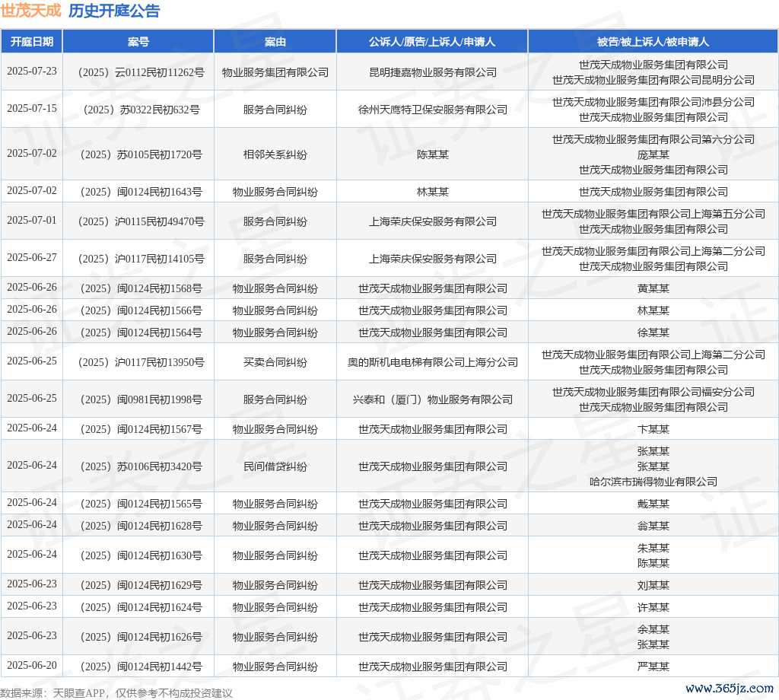
Task: Open the www.365jz.com website link
Action: pyautogui.click(x=729, y=688)
